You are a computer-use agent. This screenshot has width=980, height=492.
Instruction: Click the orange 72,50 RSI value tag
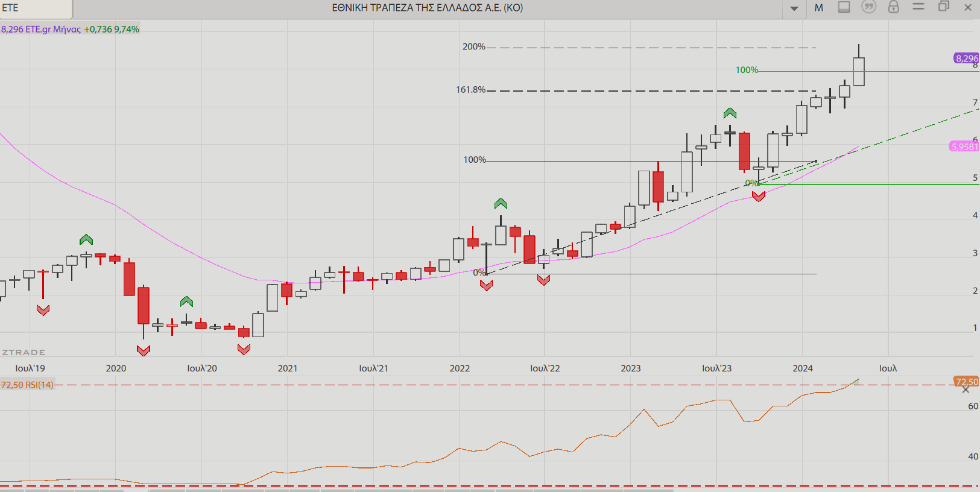[x=967, y=382]
